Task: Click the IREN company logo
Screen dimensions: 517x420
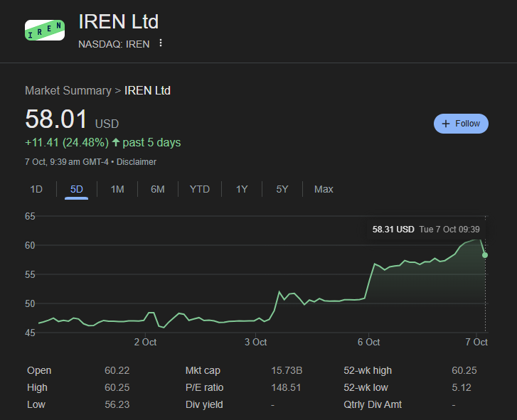Action: click(x=45, y=30)
